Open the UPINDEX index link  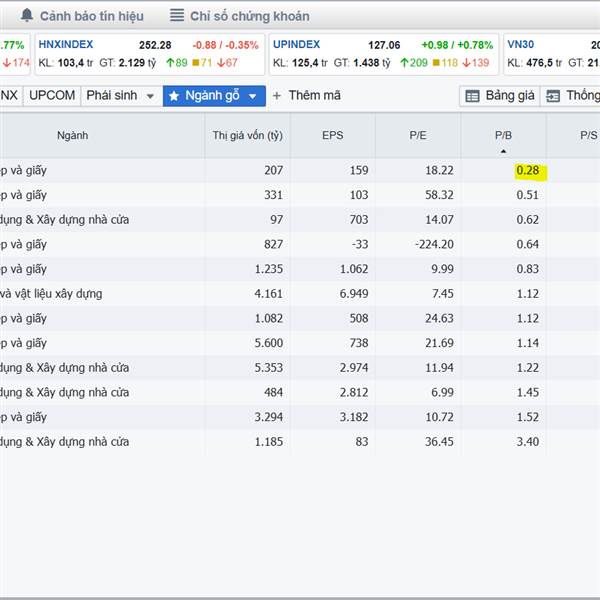[296, 45]
